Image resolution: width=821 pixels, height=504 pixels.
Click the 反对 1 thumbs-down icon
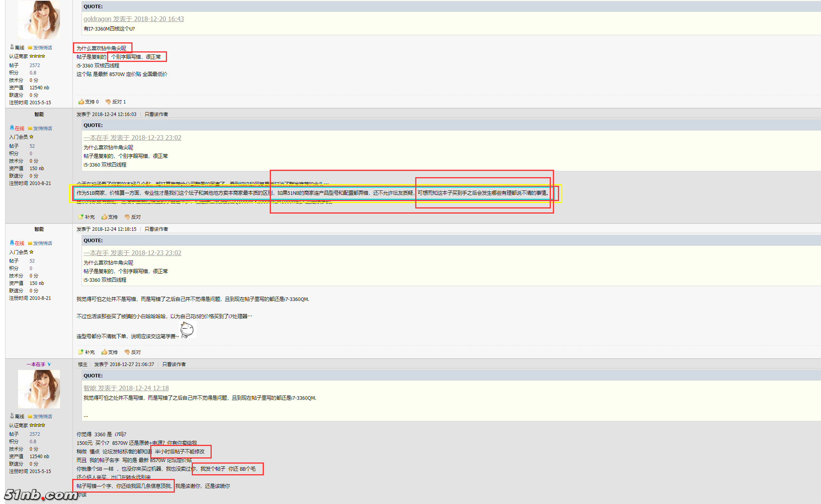[x=108, y=102]
